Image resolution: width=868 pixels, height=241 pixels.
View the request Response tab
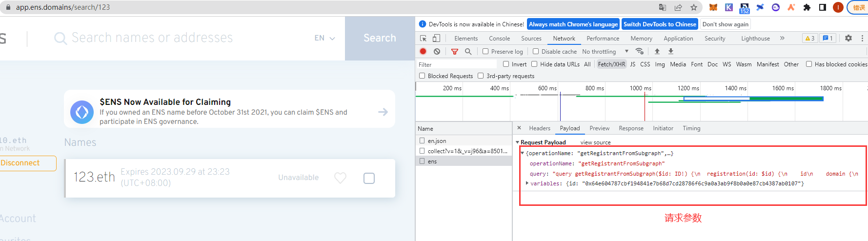pos(631,128)
